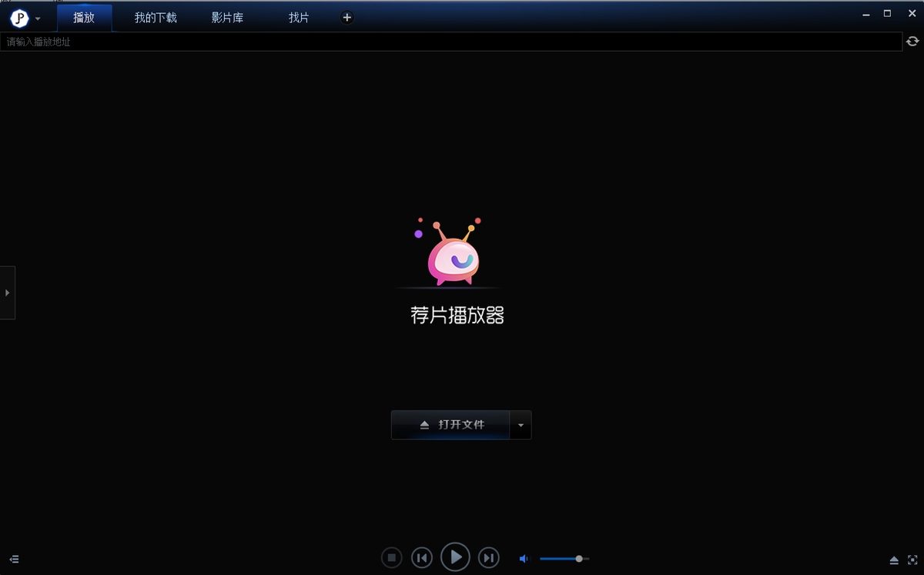Minimize the player window
This screenshot has width=924, height=575.
coord(866,13)
